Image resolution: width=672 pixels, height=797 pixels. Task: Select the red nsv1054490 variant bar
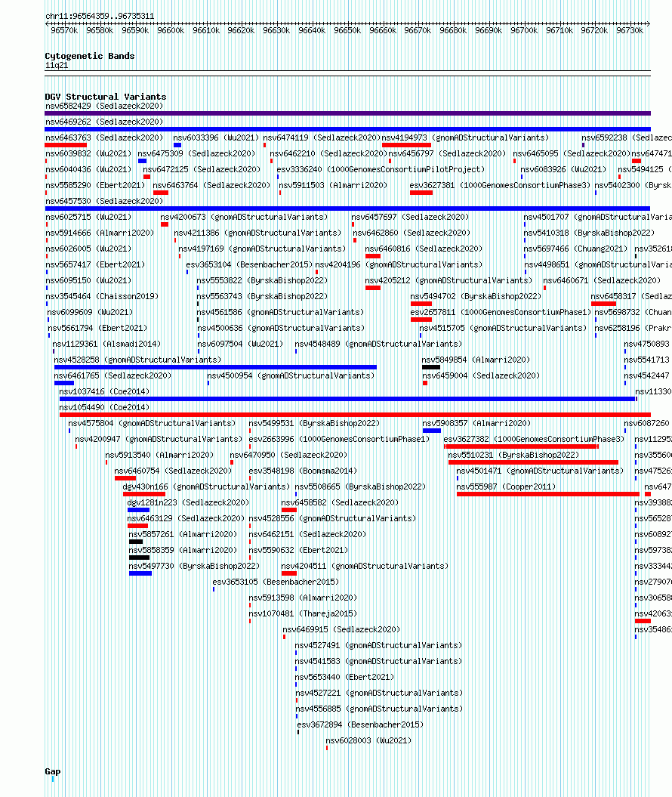(x=355, y=415)
